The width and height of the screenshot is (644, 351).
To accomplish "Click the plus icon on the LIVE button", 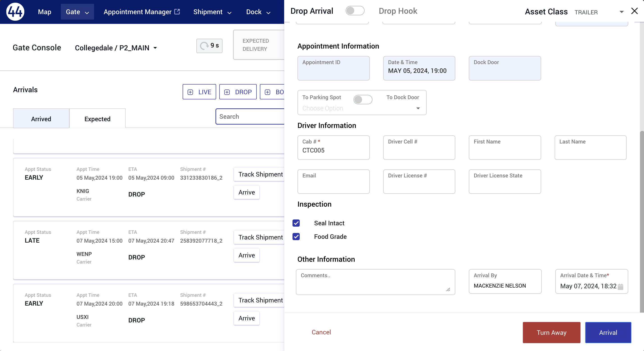I will click(190, 92).
